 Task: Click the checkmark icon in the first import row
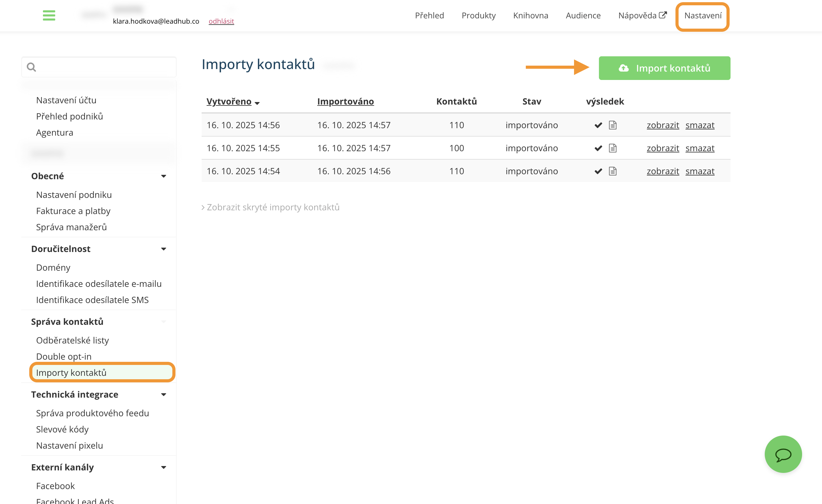(x=598, y=125)
